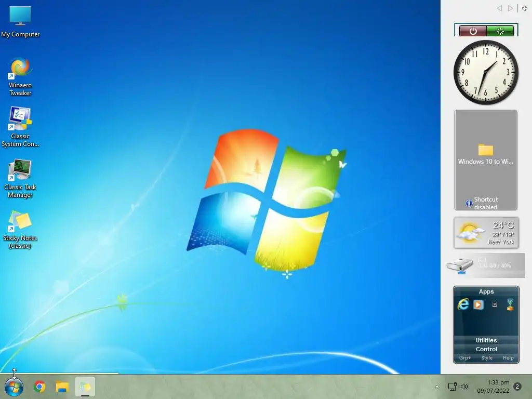This screenshot has width=532, height=399.
Task: Launch the chess game icon in Apps gadget
Action: [x=510, y=304]
